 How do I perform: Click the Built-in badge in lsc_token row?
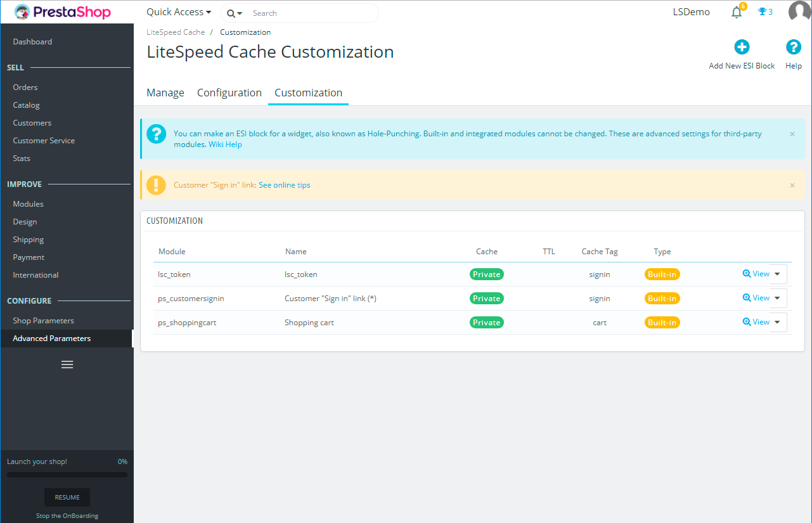point(662,274)
